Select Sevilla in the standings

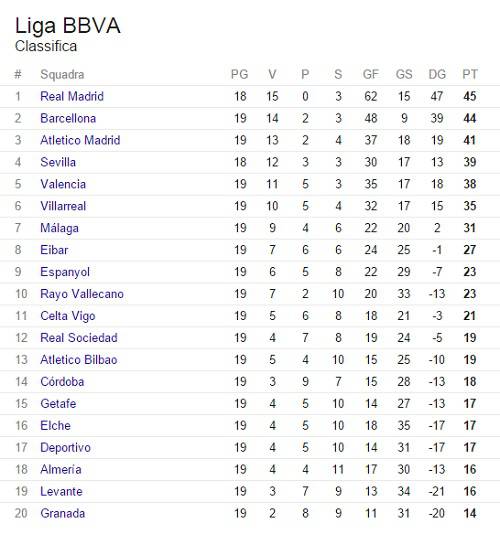point(58,162)
